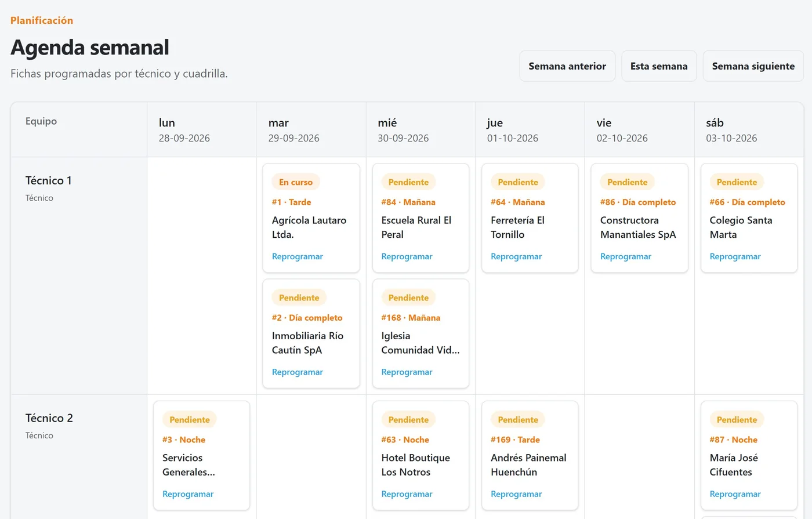Select the '#86 · Día completo' label
Screen dimensions: 812x519
click(638, 202)
